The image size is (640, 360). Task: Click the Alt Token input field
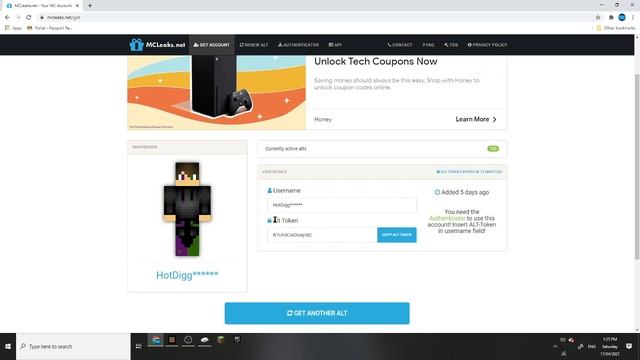[x=322, y=235]
